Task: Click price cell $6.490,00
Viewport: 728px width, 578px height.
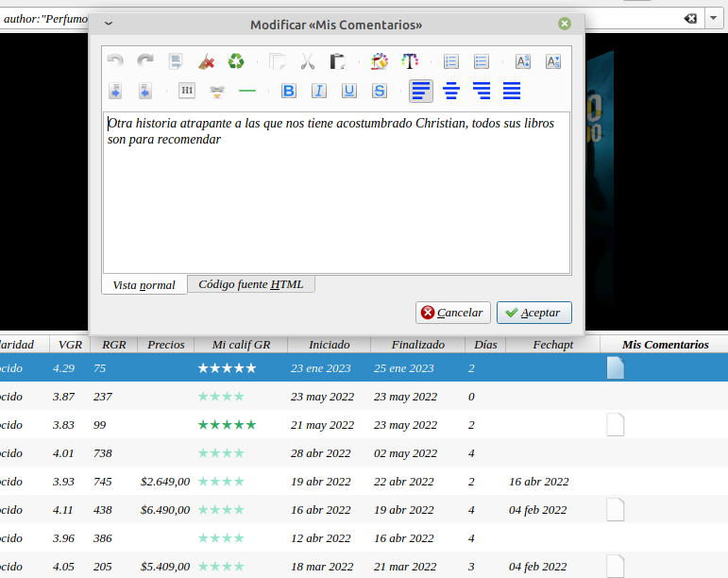Action: (165, 510)
